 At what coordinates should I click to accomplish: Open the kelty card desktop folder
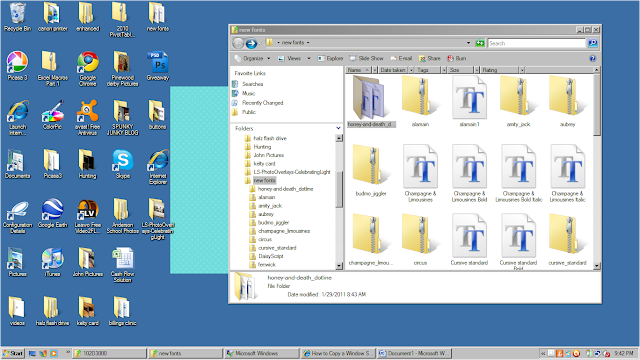click(87, 311)
